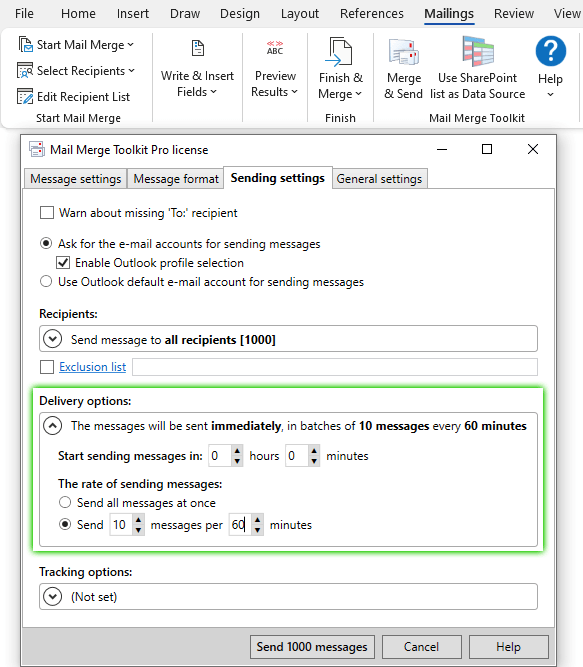Switch to the Message format tab
Screen dimensions: 583x667
176,179
